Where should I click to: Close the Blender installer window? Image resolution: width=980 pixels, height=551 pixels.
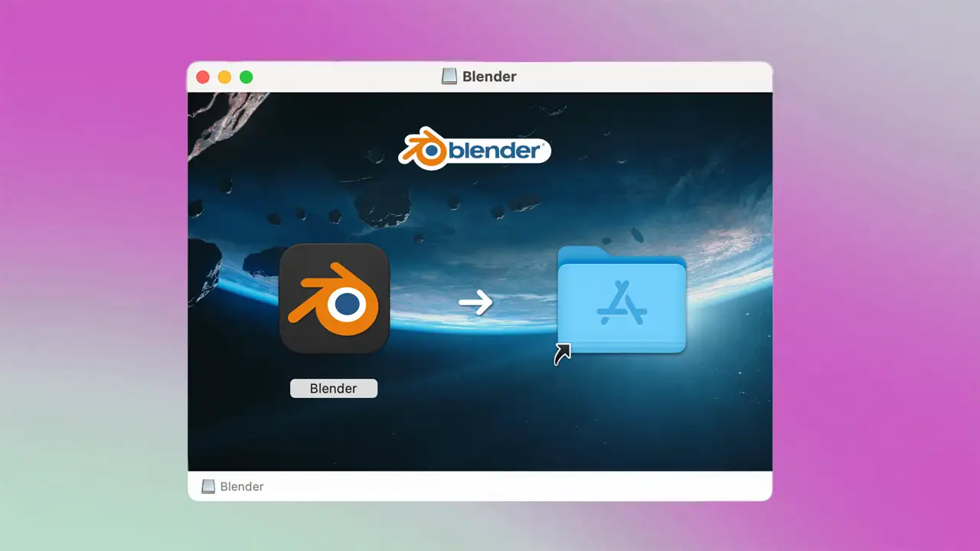[x=203, y=77]
